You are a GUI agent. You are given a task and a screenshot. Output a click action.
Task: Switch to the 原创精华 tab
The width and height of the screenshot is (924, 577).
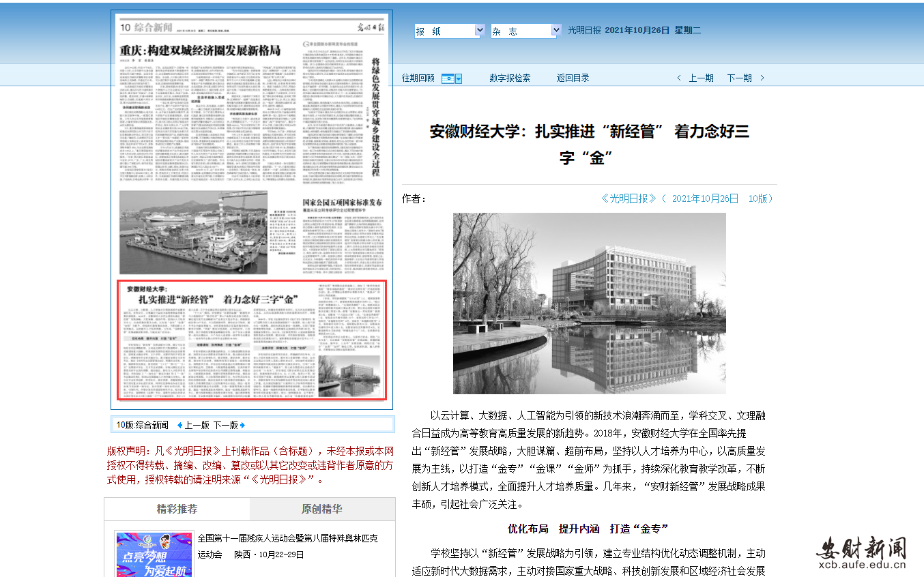click(x=322, y=509)
